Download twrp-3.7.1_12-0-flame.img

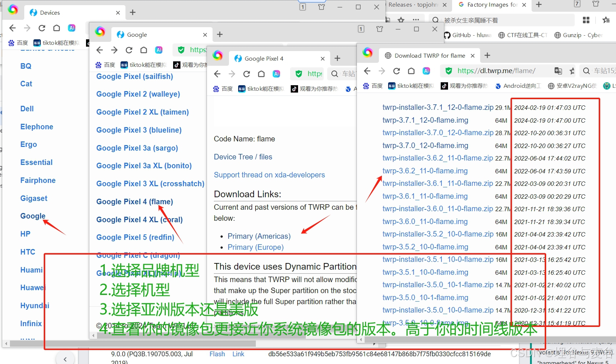click(x=425, y=120)
